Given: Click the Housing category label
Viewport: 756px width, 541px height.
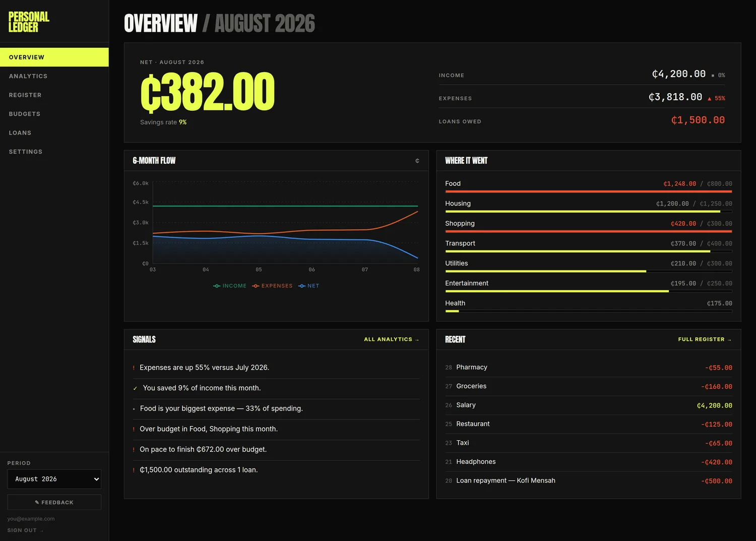Looking at the screenshot, I should (x=458, y=204).
